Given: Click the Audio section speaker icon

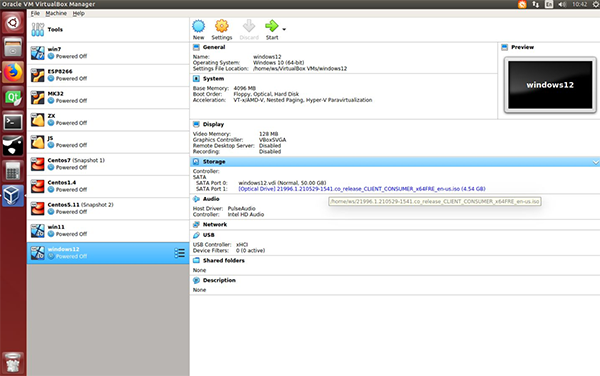Looking at the screenshot, I should tap(196, 199).
